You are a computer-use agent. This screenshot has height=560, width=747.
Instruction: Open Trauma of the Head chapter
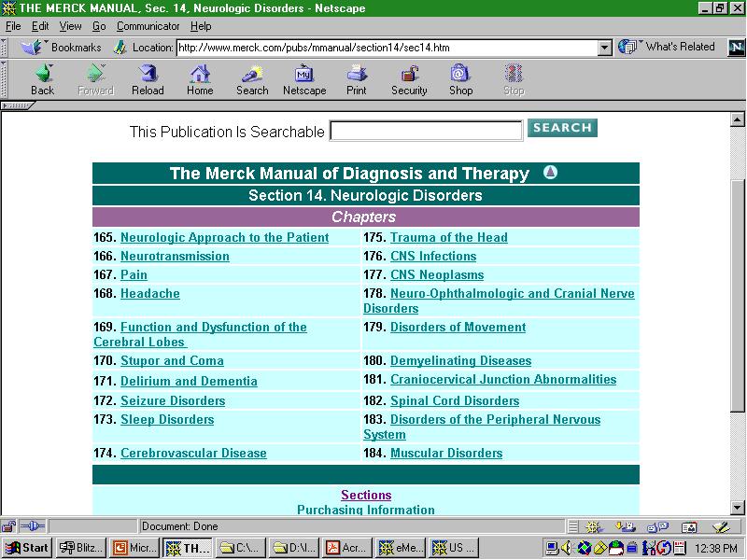click(449, 237)
